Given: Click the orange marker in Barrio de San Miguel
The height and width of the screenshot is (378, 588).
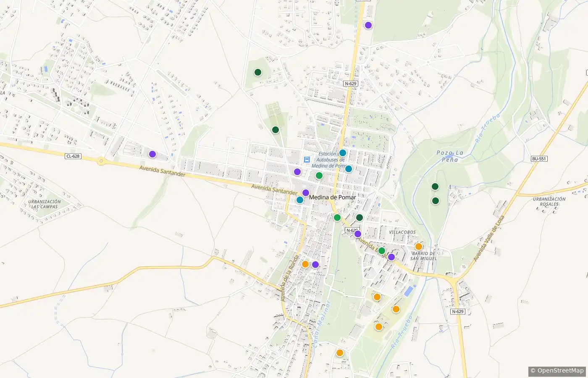Looking at the screenshot, I should click(418, 247).
